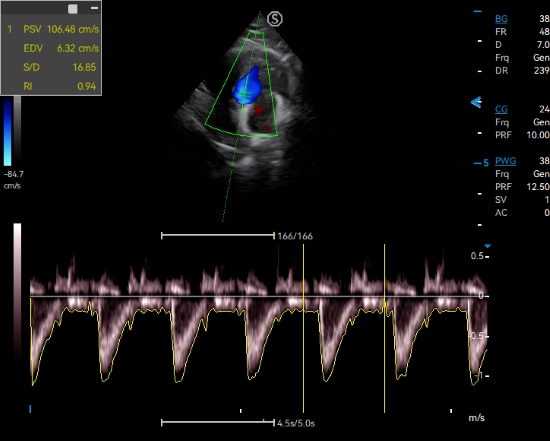This screenshot has width=550, height=441.
Task: Click the blue marker at spectrum start
Action: [x=30, y=409]
